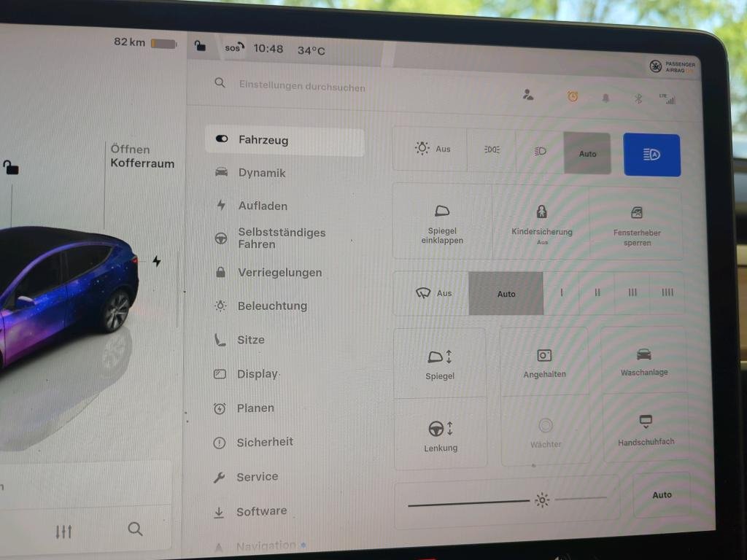The image size is (747, 560).
Task: Open the Beleuchtung lighting menu
Action: click(260, 306)
